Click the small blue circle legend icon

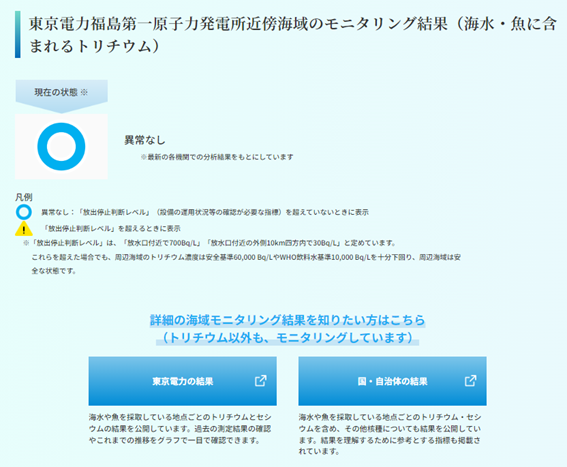point(24,212)
